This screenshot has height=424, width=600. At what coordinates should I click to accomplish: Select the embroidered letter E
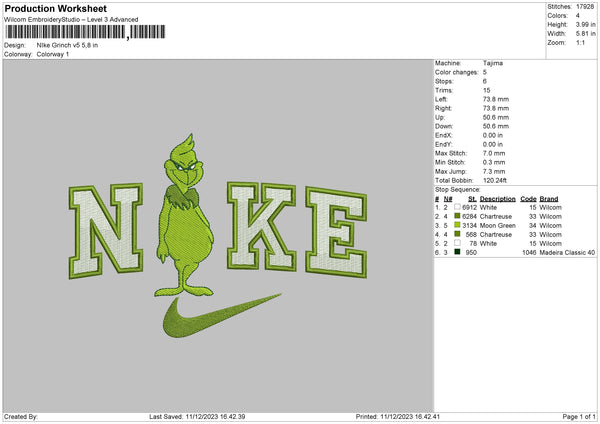tap(336, 232)
